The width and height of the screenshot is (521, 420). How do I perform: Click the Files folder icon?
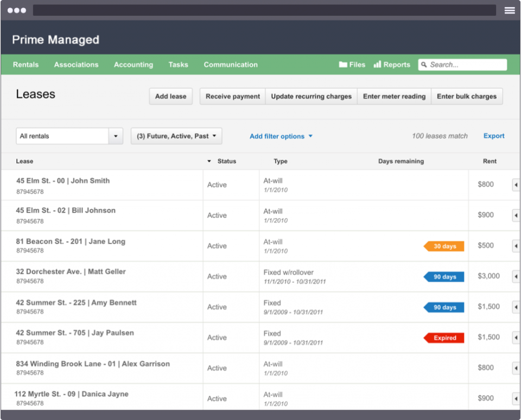[343, 65]
